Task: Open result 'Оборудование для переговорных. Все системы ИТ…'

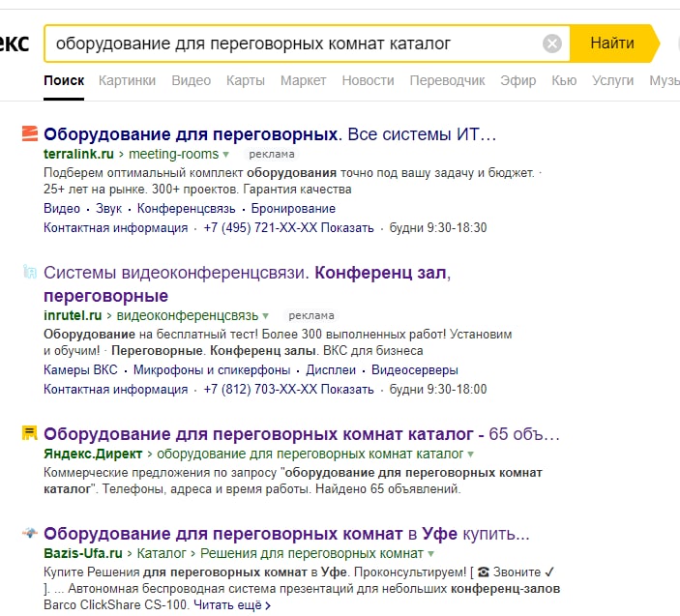Action: (x=270, y=134)
